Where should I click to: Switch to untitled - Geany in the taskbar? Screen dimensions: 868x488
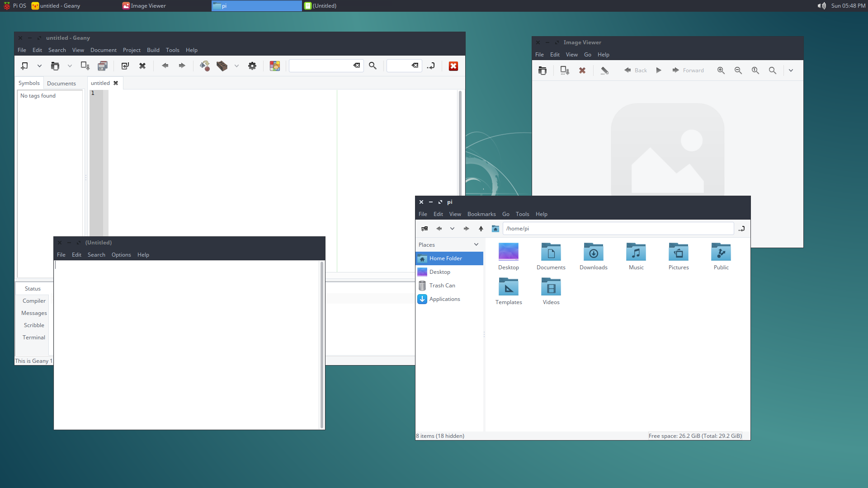[x=75, y=6]
